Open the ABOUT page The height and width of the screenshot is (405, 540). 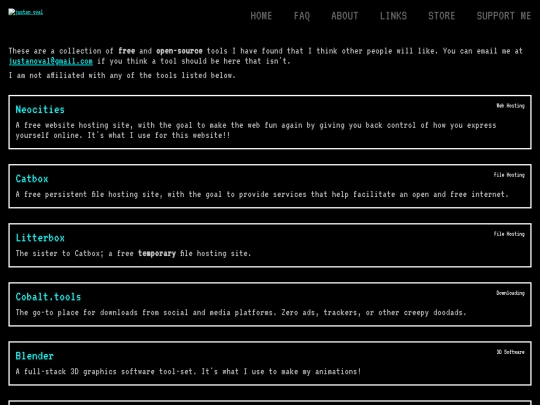coord(344,16)
